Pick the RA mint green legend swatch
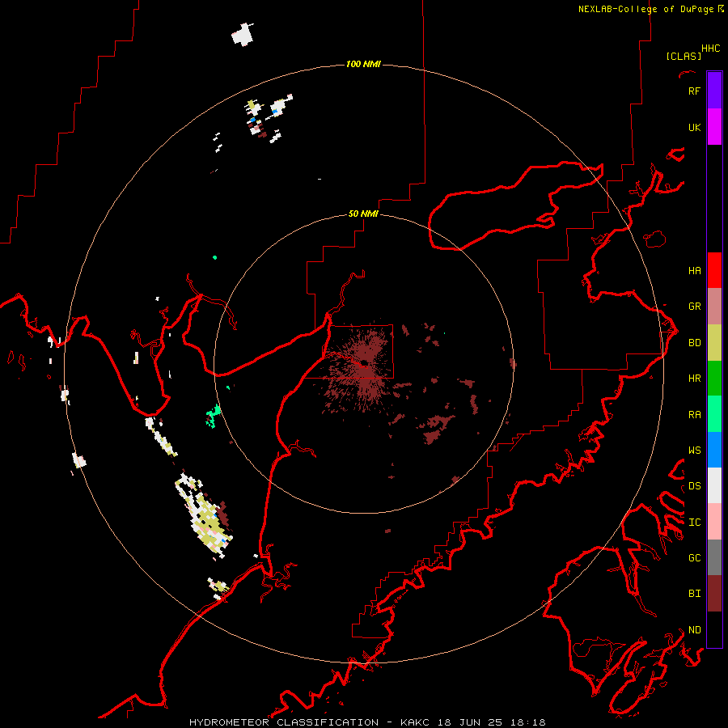Image resolution: width=728 pixels, height=728 pixels. tap(714, 414)
